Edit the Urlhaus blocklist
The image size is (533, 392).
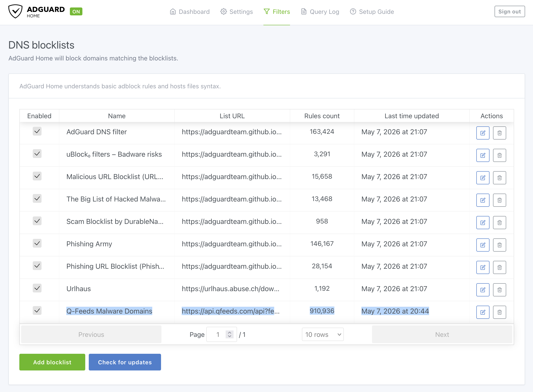[x=483, y=290]
